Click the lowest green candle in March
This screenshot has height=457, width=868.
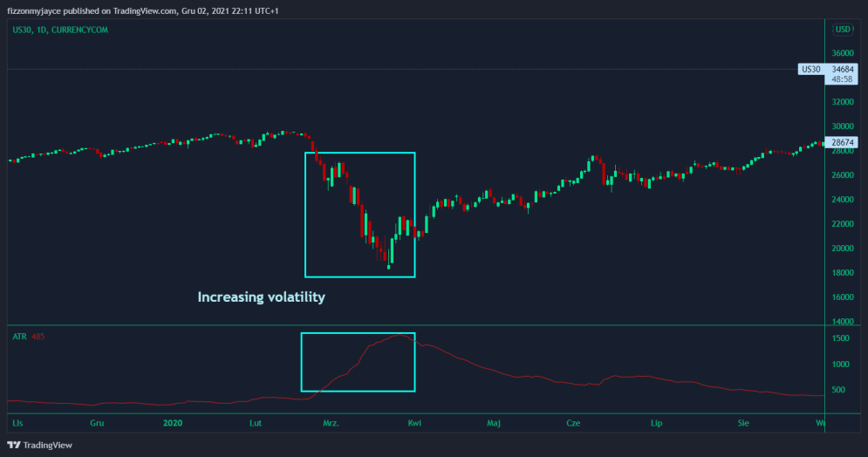(x=388, y=267)
